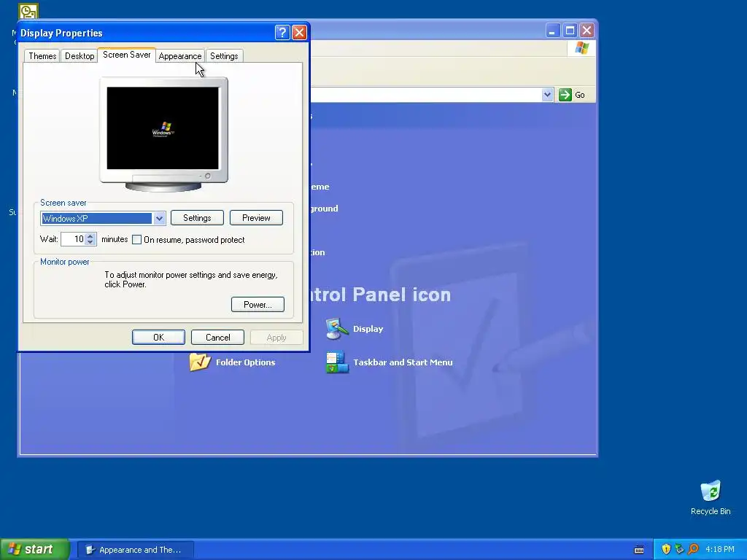Open the Settings tab in Display Properties

coord(224,56)
